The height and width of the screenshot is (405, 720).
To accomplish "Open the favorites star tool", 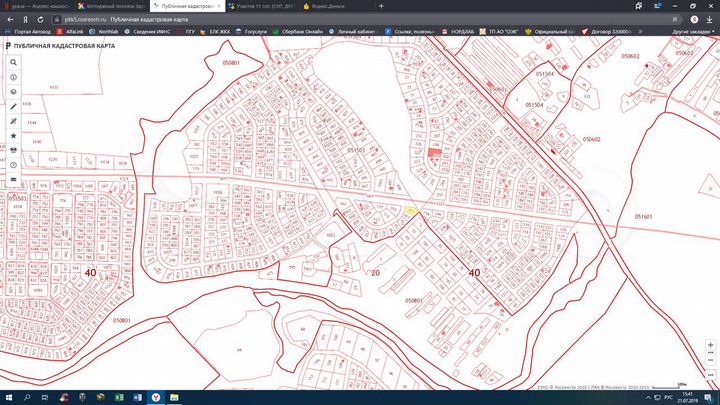I will click(13, 135).
